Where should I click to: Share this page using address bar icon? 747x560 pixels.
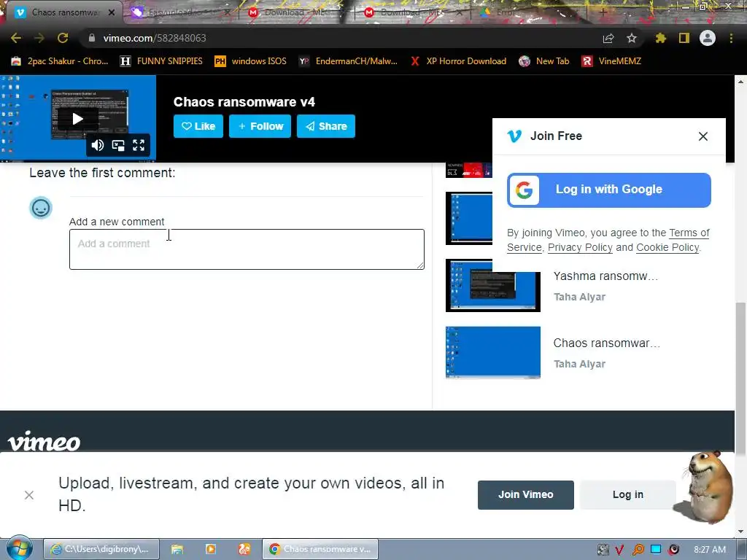pos(608,38)
